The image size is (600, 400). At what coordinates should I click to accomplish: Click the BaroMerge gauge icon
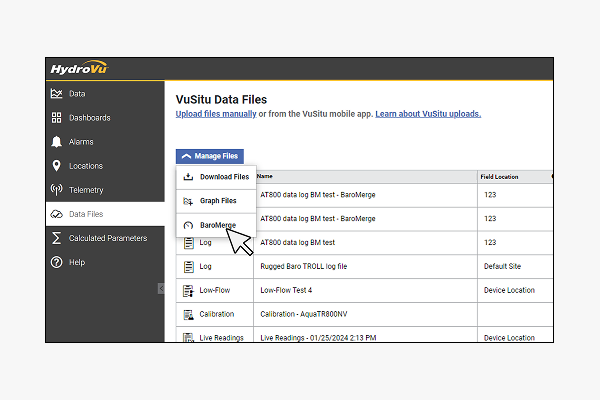[188, 225]
